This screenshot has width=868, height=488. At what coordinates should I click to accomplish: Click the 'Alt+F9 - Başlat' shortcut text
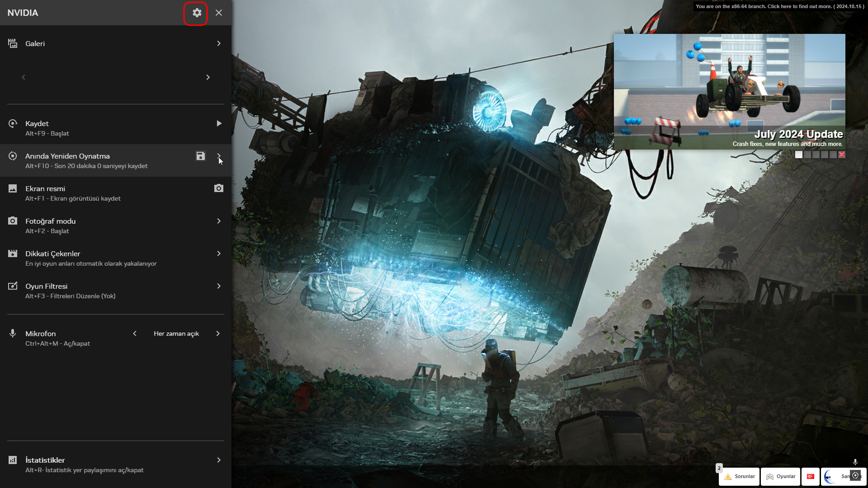(x=47, y=134)
